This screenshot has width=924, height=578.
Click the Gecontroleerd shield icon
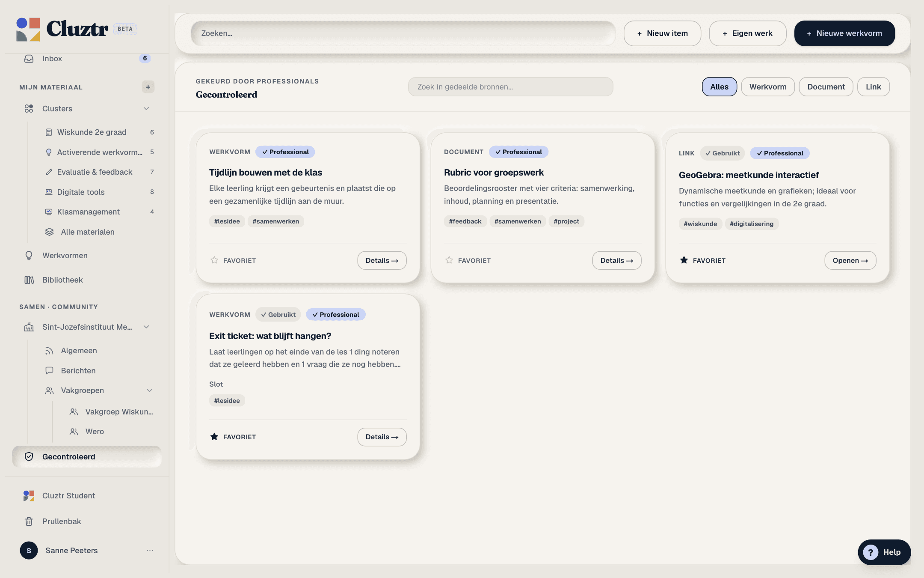pyautogui.click(x=29, y=457)
